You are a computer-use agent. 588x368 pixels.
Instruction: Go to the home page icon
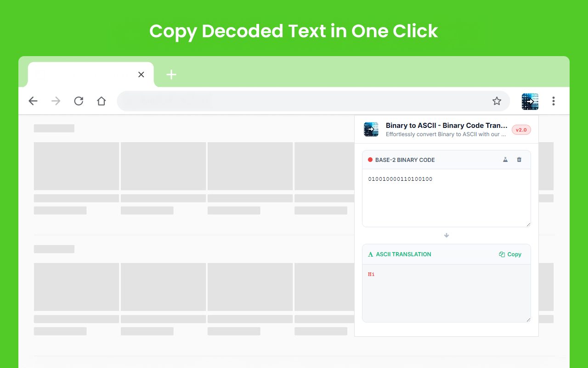[x=102, y=101]
